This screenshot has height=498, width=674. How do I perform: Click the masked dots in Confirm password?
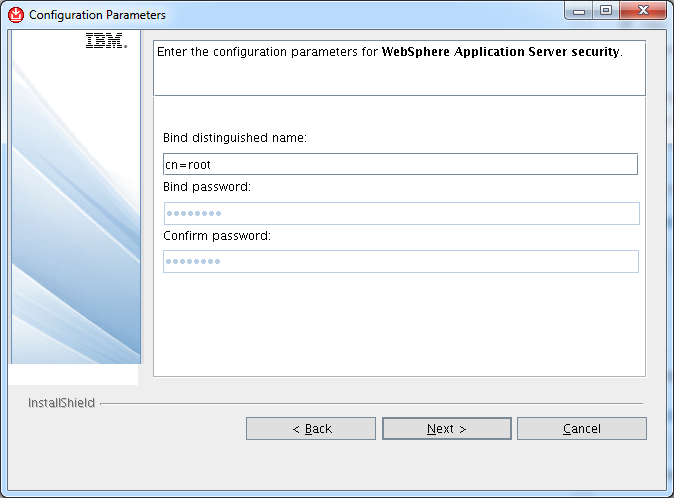(193, 261)
